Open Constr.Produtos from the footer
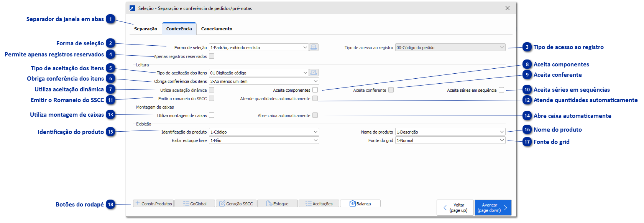644x223 pixels. coord(153,204)
